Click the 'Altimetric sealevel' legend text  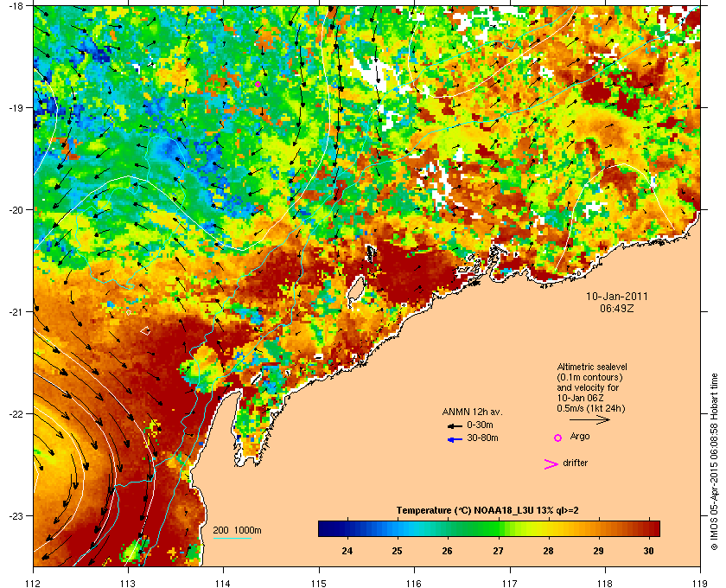tap(592, 367)
